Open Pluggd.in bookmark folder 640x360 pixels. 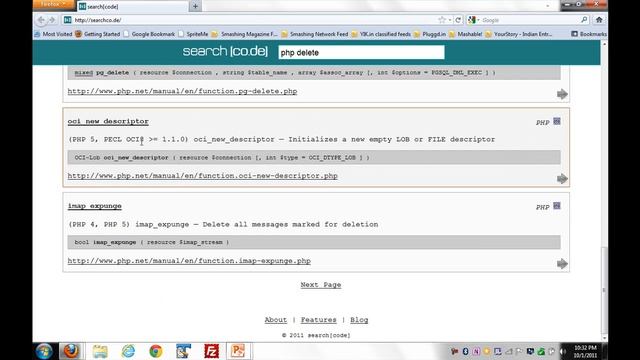click(x=430, y=34)
